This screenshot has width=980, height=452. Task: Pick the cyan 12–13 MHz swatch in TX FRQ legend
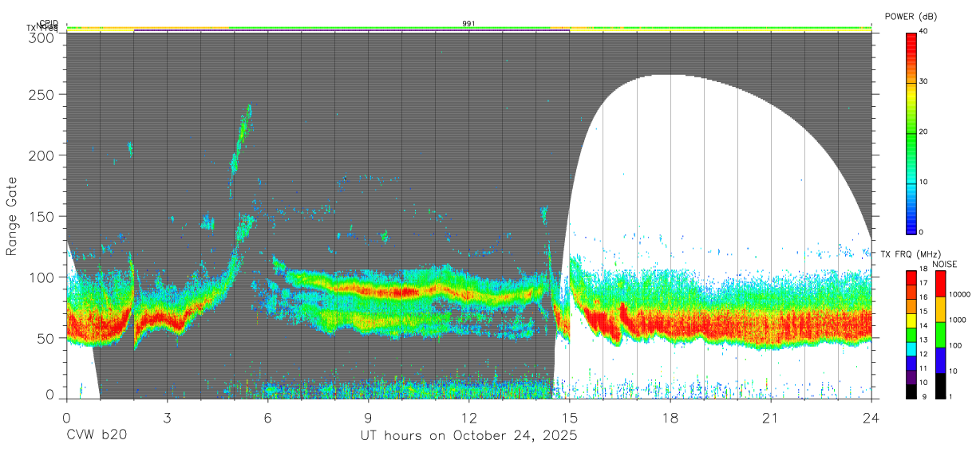click(x=911, y=348)
